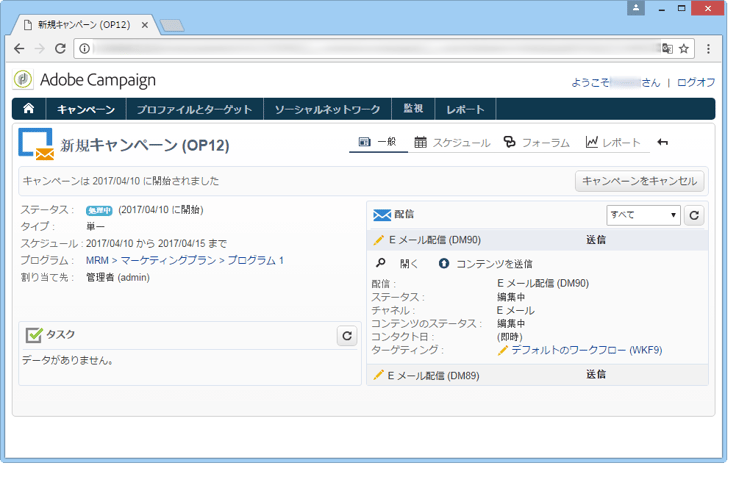Click the 配信 envelope icon
The width and height of the screenshot is (750, 485).
382,215
